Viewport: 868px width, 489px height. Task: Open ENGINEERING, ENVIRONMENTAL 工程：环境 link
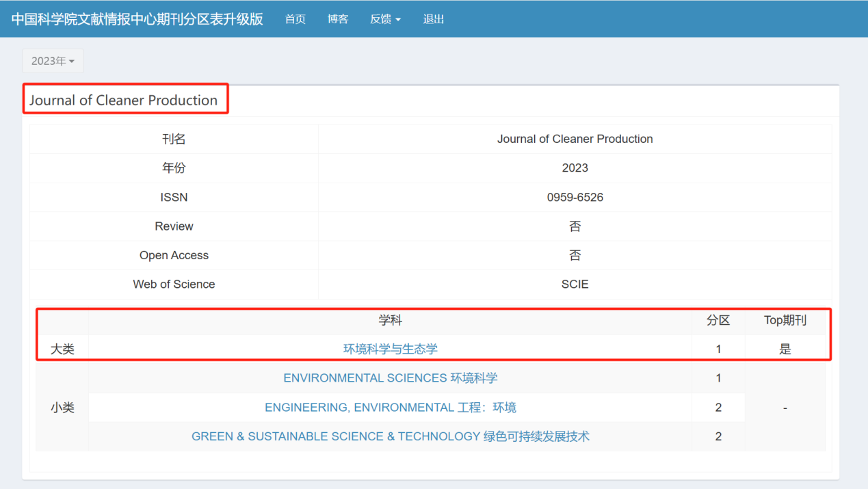click(x=390, y=408)
